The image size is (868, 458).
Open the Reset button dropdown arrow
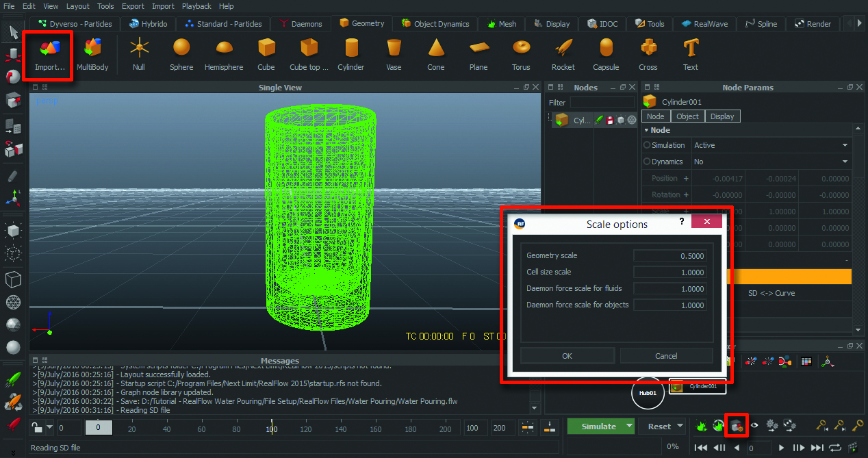click(680, 426)
